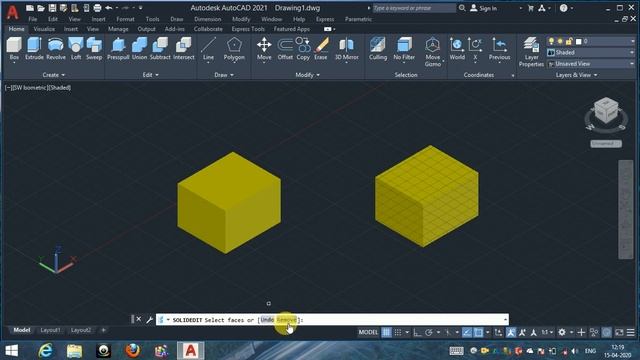Use the Subtract tool

pos(160,49)
